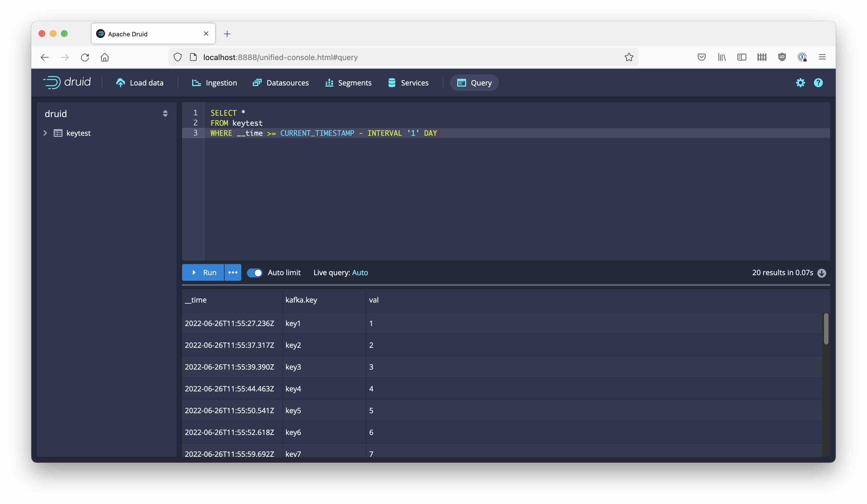Open the Segments view
The height and width of the screenshot is (504, 867).
coord(348,83)
